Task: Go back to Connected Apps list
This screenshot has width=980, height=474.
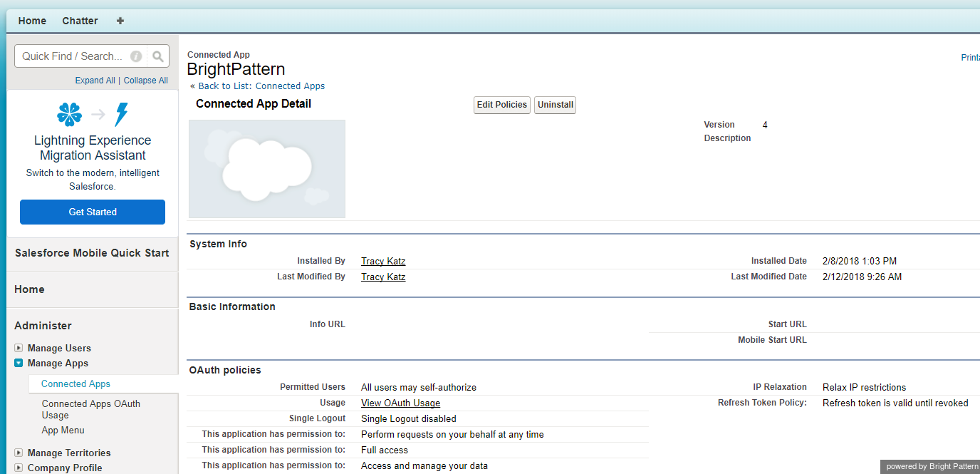Action: click(x=261, y=86)
